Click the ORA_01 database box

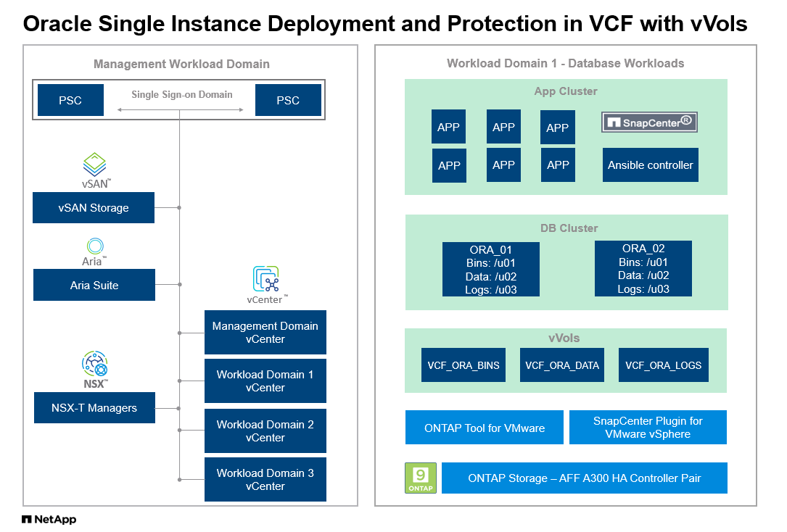[491, 269]
